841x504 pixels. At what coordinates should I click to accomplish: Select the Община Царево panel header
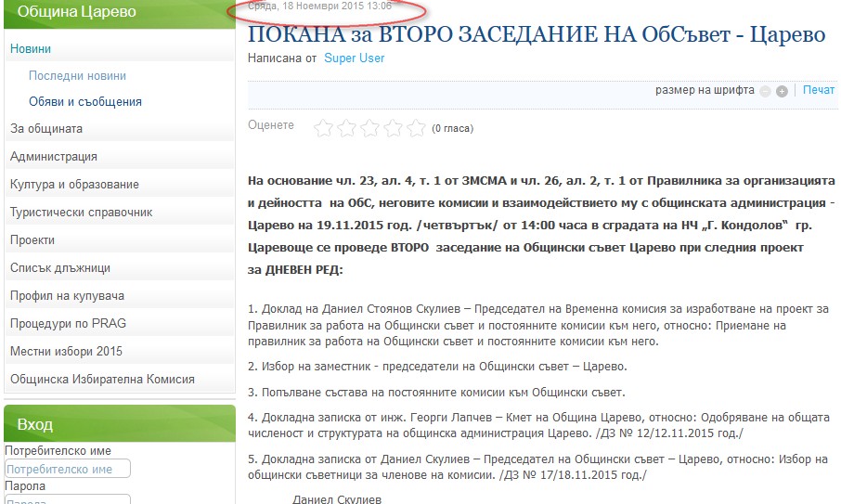pyautogui.click(x=120, y=13)
